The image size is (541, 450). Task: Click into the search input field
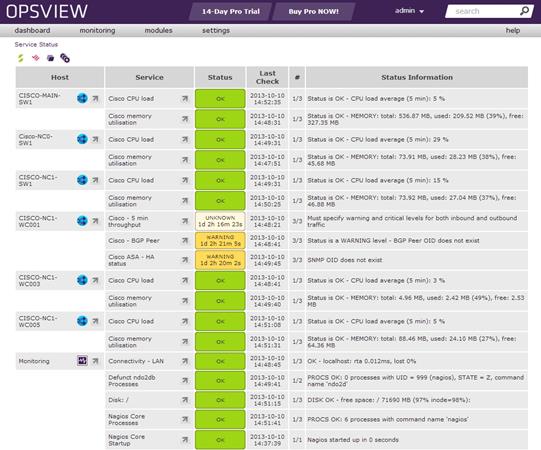pos(483,11)
